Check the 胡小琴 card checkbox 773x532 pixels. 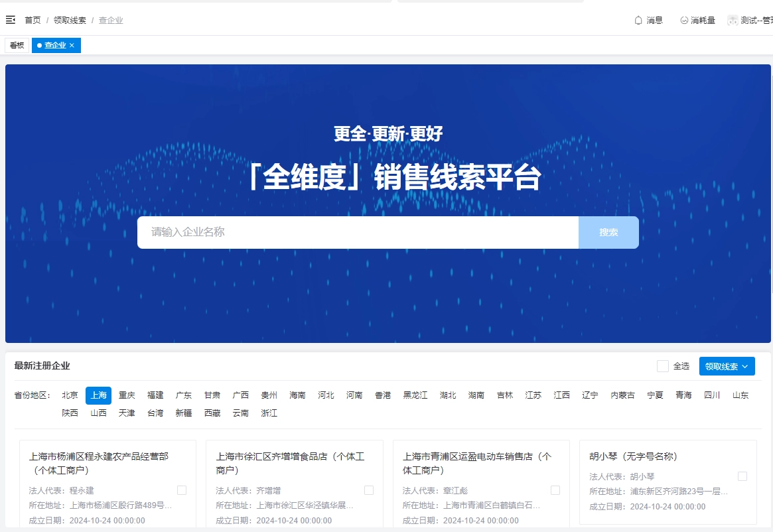pos(742,476)
